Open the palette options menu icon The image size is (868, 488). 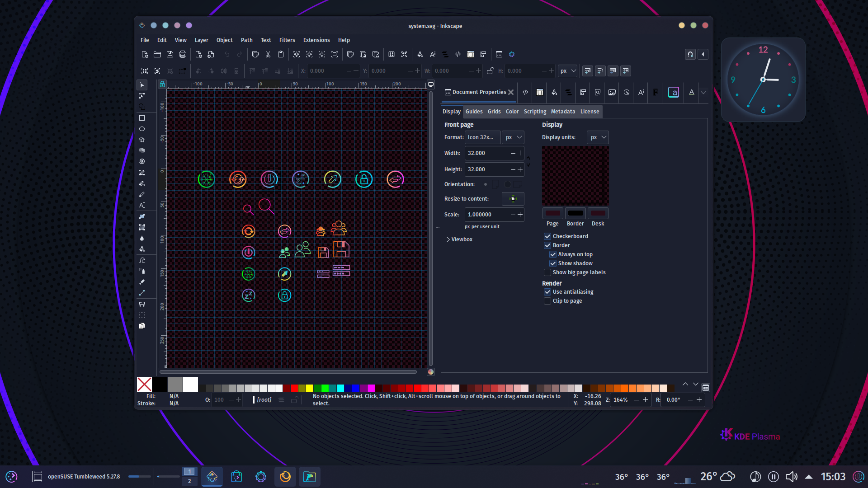pyautogui.click(x=706, y=388)
